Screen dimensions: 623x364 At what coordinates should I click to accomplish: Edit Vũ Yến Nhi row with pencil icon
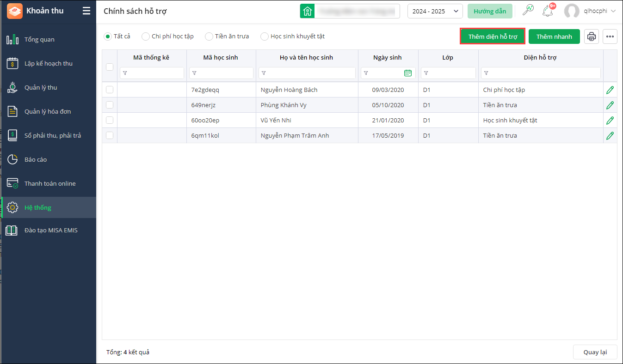click(x=610, y=120)
